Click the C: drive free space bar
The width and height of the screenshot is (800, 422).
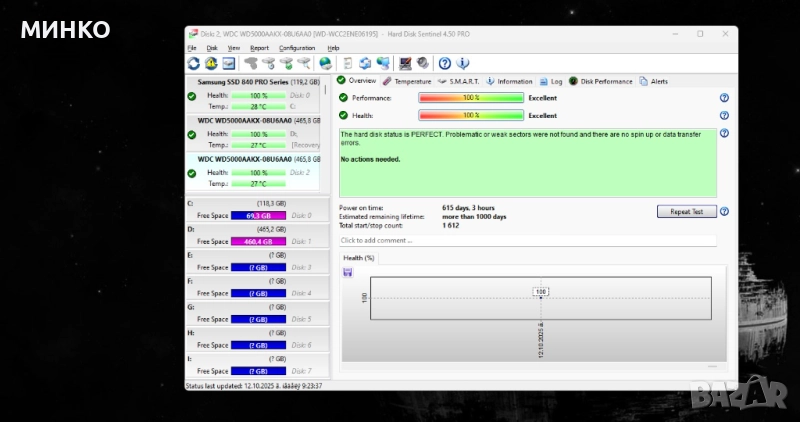[258, 215]
